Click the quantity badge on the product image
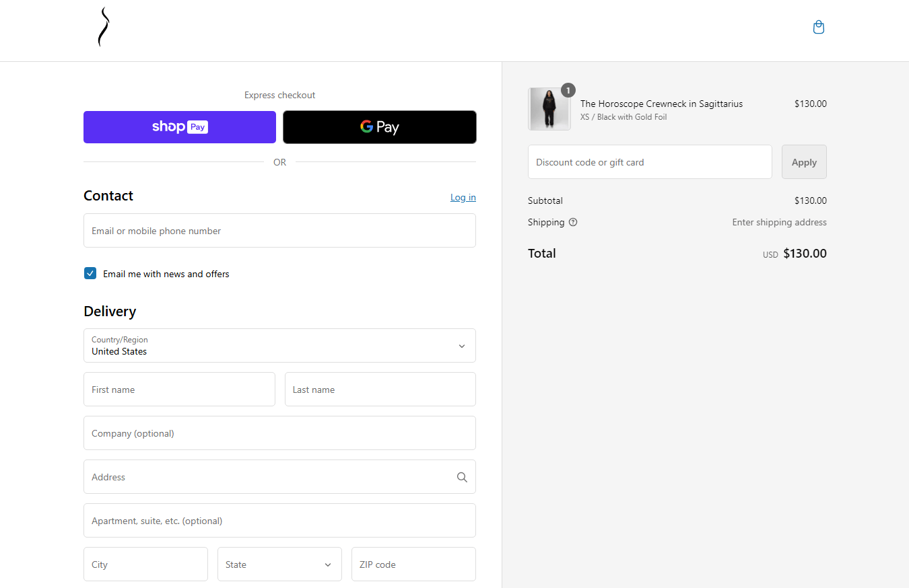Viewport: 909px width, 588px height. point(568,89)
